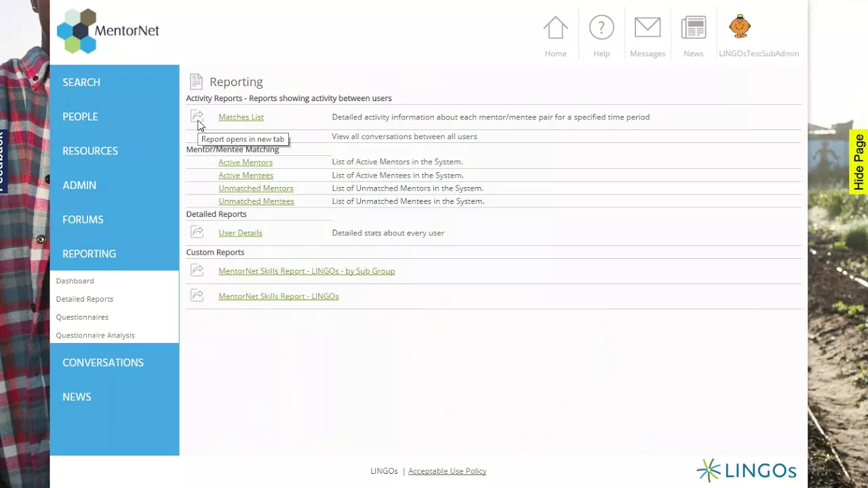This screenshot has width=868, height=488.
Task: Open Unmatched Mentees report
Action: click(256, 201)
